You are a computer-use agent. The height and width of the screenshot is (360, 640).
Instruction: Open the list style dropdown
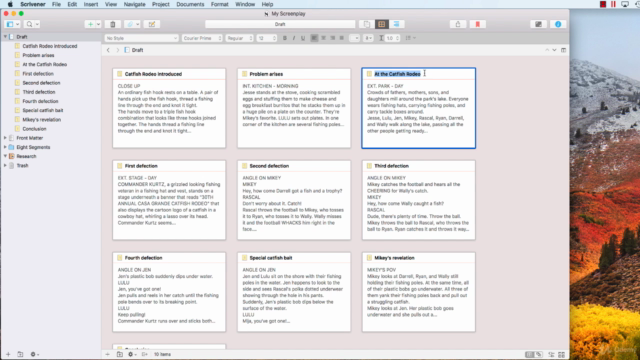(x=410, y=38)
